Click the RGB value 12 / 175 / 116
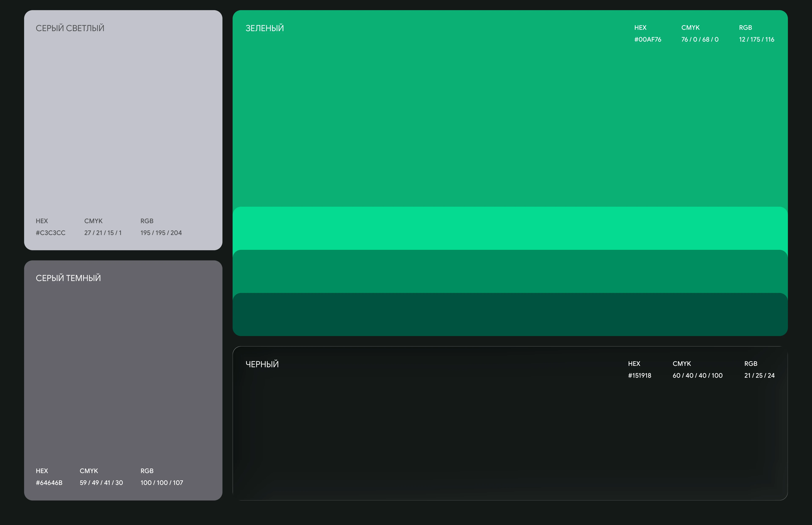 (x=756, y=40)
